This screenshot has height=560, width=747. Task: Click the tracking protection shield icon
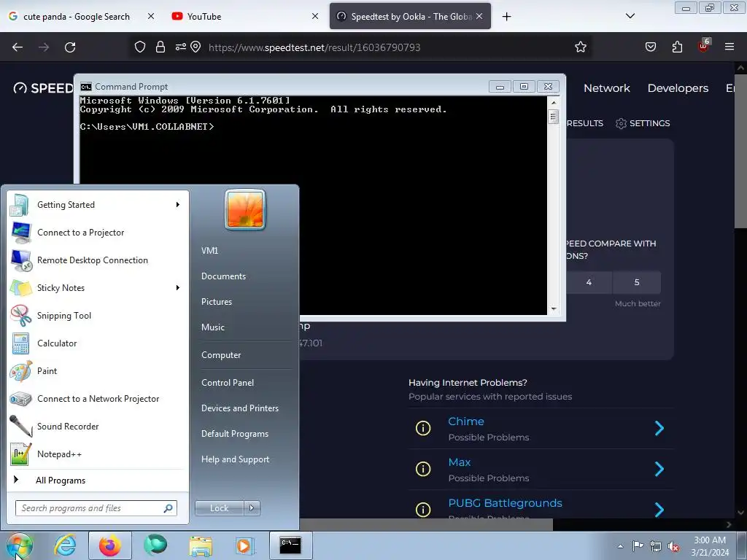pos(139,47)
